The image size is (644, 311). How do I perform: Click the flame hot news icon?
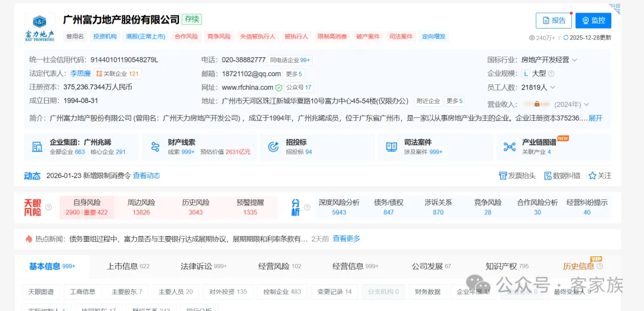29,239
